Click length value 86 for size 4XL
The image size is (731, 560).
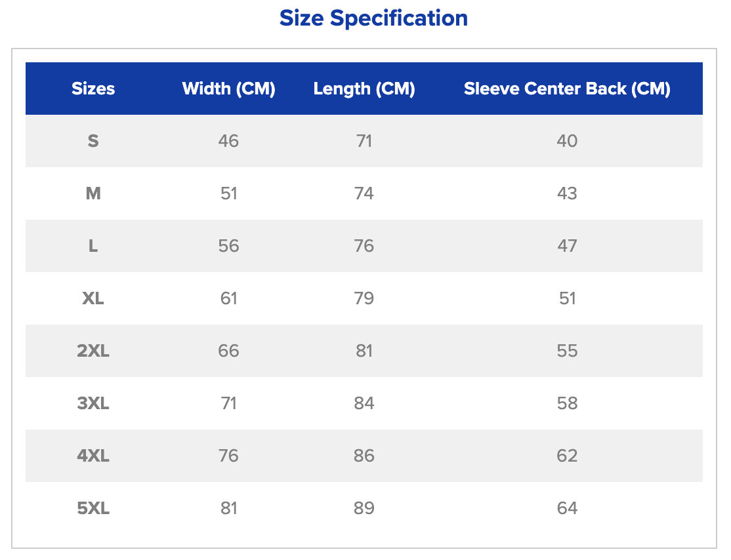coord(364,456)
